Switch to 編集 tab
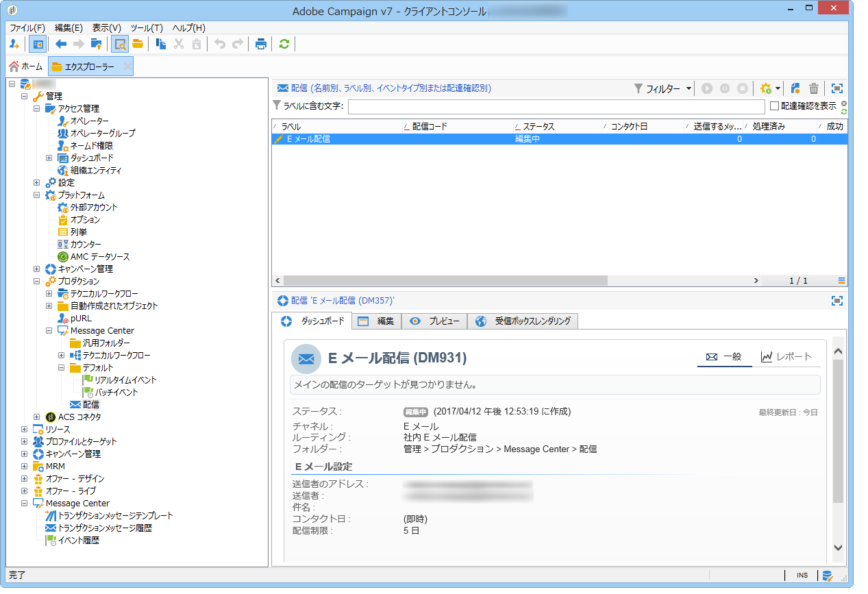This screenshot has height=594, width=868. 376,321
